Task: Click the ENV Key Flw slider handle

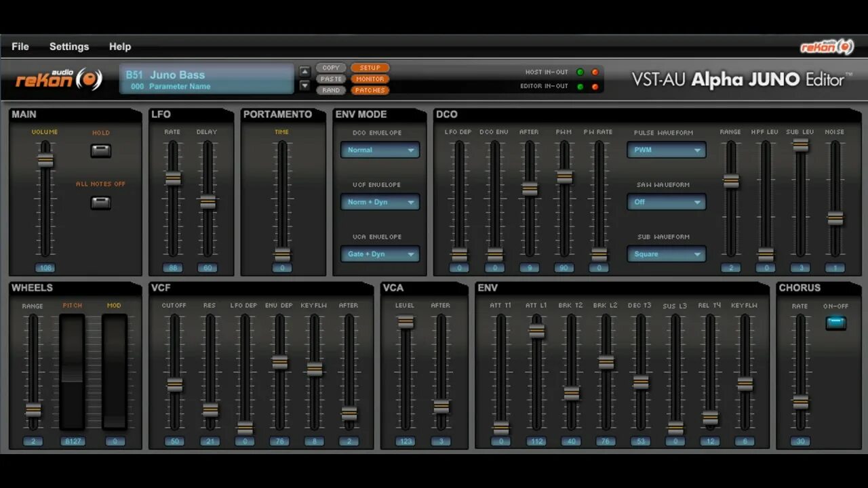Action: point(745,384)
